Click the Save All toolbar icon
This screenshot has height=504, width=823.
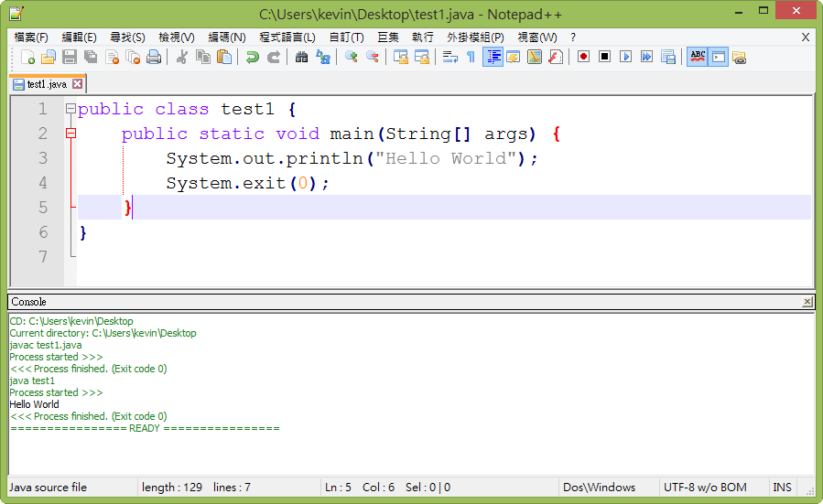pyautogui.click(x=91, y=57)
